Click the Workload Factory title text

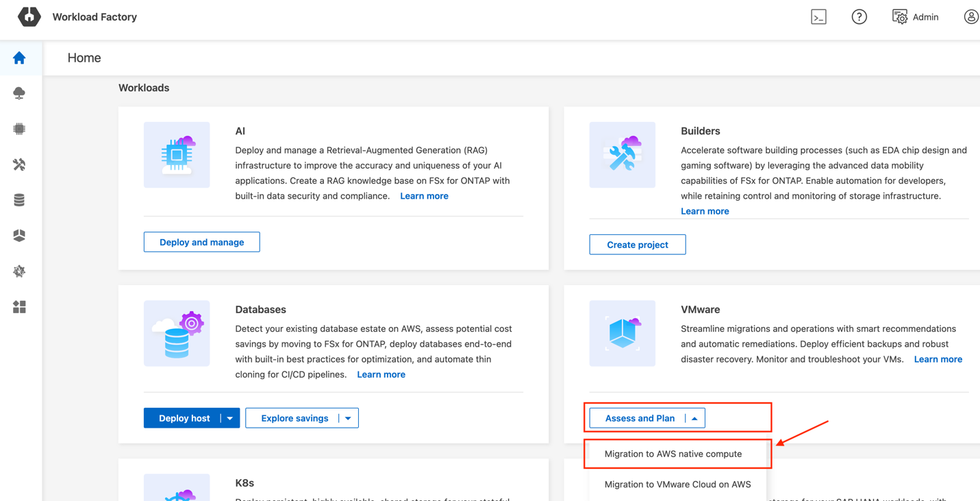(95, 17)
